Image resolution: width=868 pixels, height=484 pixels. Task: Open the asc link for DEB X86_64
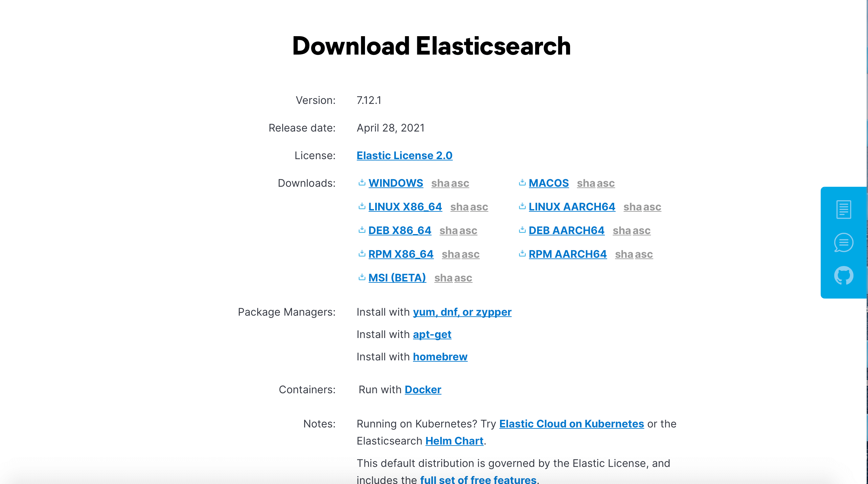click(x=468, y=230)
